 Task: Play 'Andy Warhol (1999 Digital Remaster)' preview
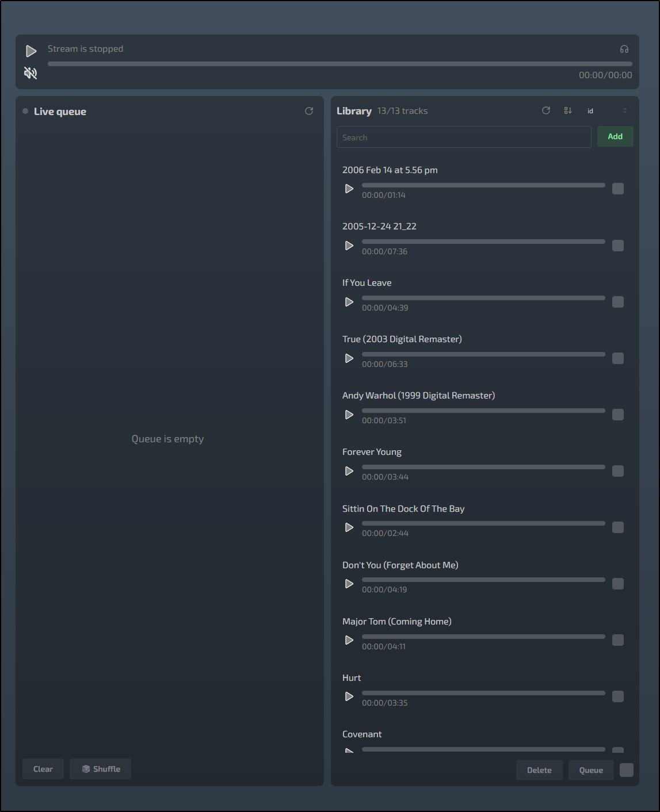(x=349, y=415)
